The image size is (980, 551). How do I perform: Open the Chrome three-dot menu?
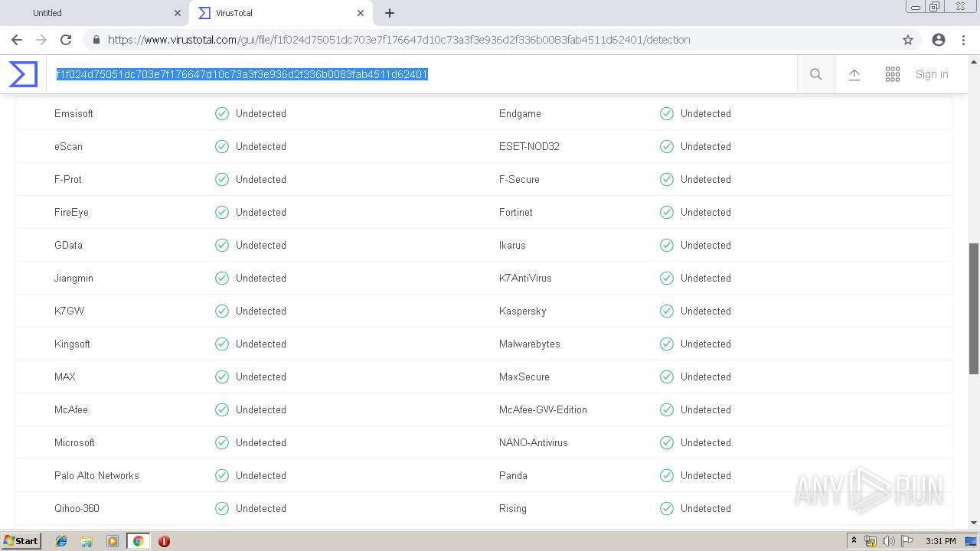coord(963,40)
